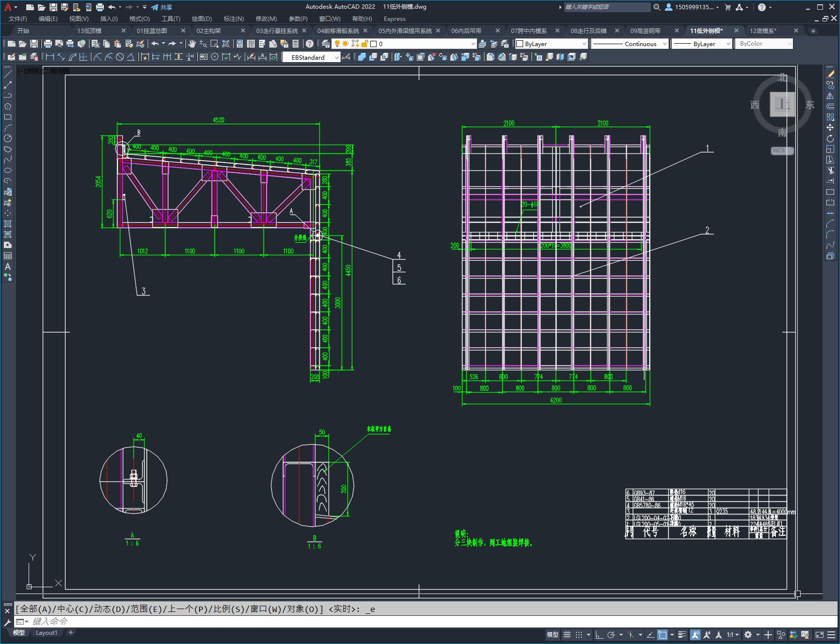Switch to the Layout1 tab
This screenshot has width=840, height=644.
click(x=47, y=632)
